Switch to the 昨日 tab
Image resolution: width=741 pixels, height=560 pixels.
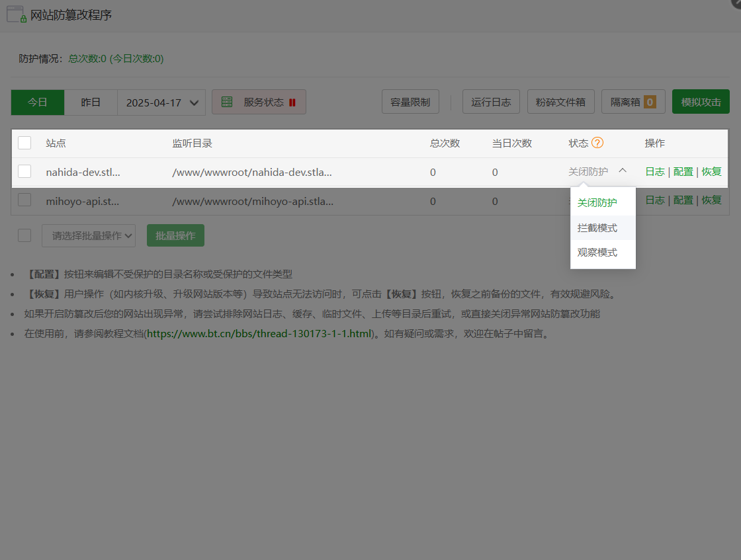[x=91, y=102]
